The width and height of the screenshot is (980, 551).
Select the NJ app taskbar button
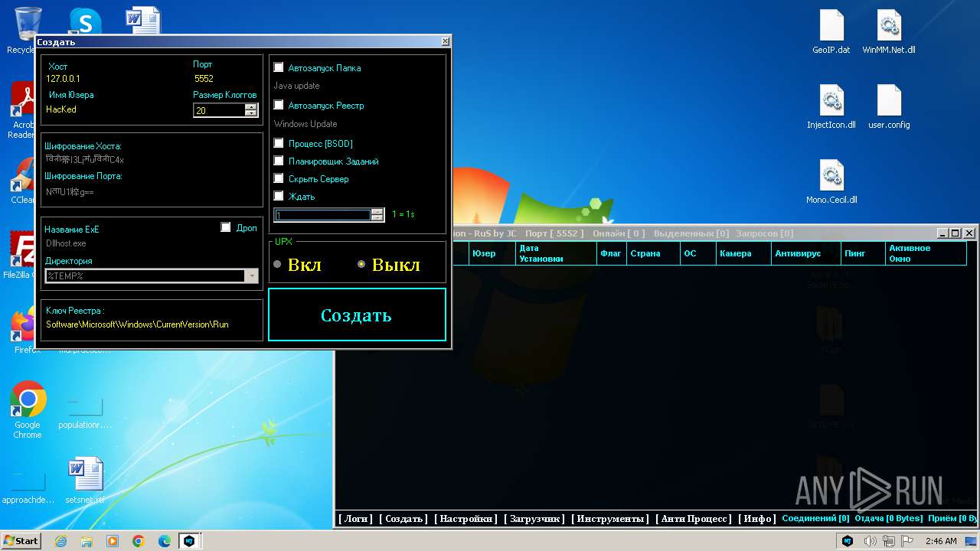click(x=189, y=541)
